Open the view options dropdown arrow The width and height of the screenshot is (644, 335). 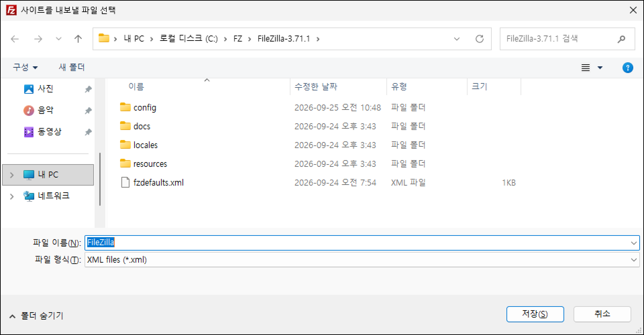pos(600,68)
